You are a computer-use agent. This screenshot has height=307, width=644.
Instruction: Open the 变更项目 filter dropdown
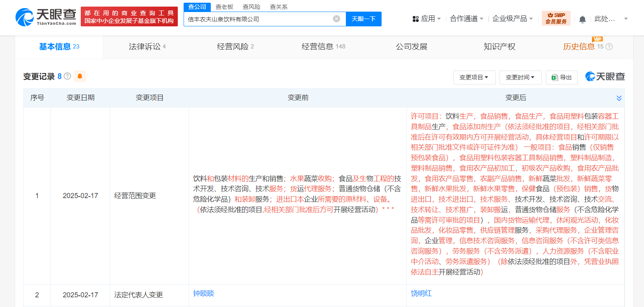pyautogui.click(x=474, y=78)
